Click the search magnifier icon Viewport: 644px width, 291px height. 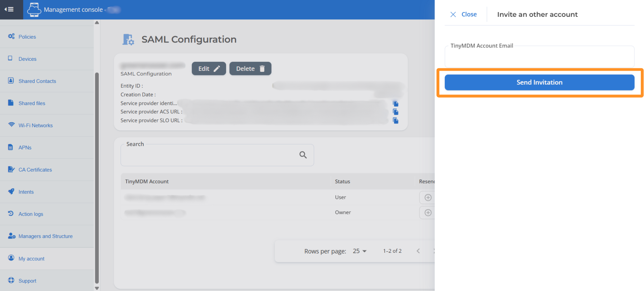click(x=303, y=155)
